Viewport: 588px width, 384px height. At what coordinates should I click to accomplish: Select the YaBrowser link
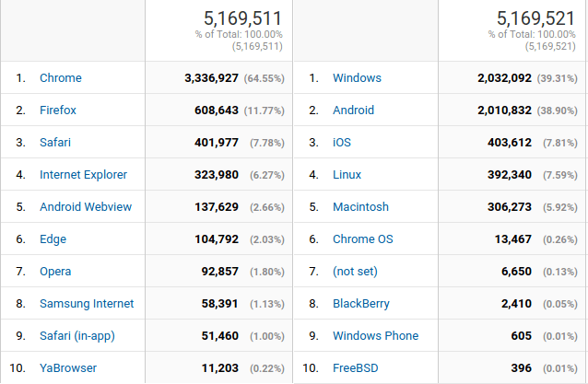[68, 368]
